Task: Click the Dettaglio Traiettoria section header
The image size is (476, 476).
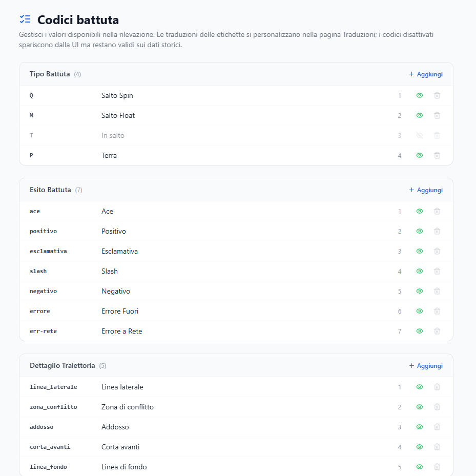Action: (62, 365)
